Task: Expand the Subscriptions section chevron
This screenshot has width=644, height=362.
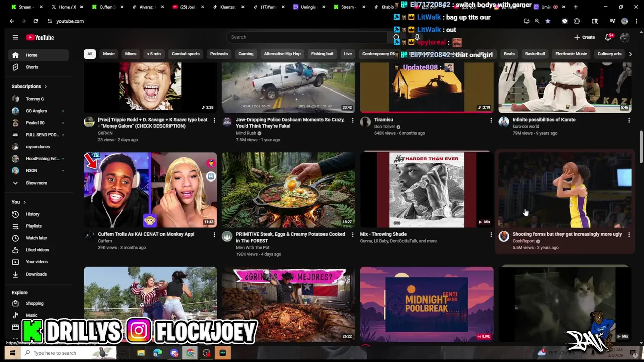Action: pos(46,87)
